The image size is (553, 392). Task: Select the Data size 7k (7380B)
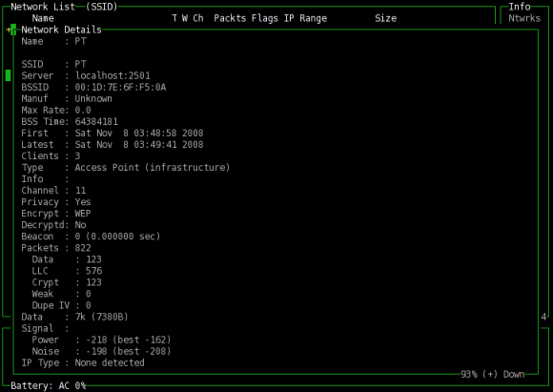[x=102, y=317]
